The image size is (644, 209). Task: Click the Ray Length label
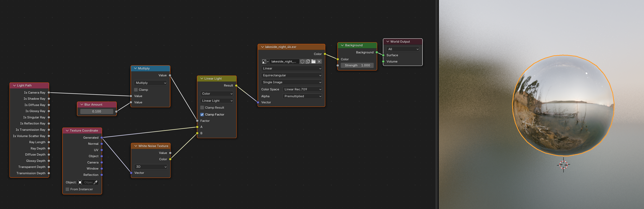click(37, 142)
